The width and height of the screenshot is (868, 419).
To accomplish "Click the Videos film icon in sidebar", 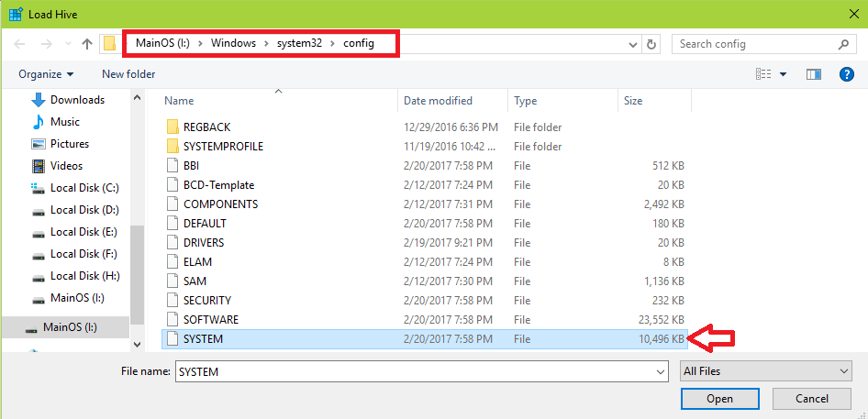I will (39, 166).
